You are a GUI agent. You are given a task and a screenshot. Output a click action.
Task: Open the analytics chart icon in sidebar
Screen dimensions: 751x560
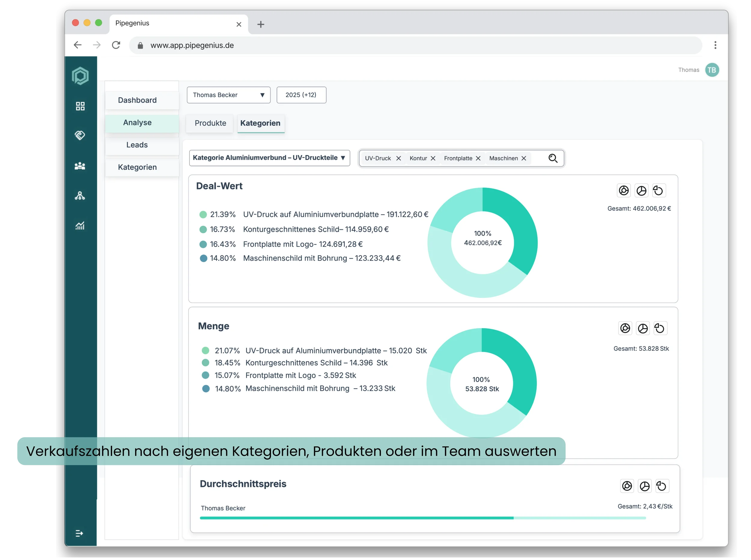point(80,225)
